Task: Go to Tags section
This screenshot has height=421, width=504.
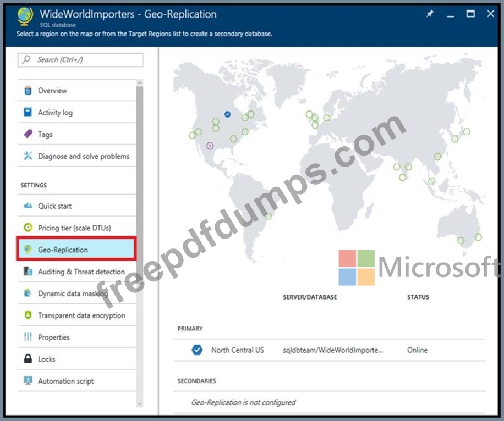Action: 77,134
